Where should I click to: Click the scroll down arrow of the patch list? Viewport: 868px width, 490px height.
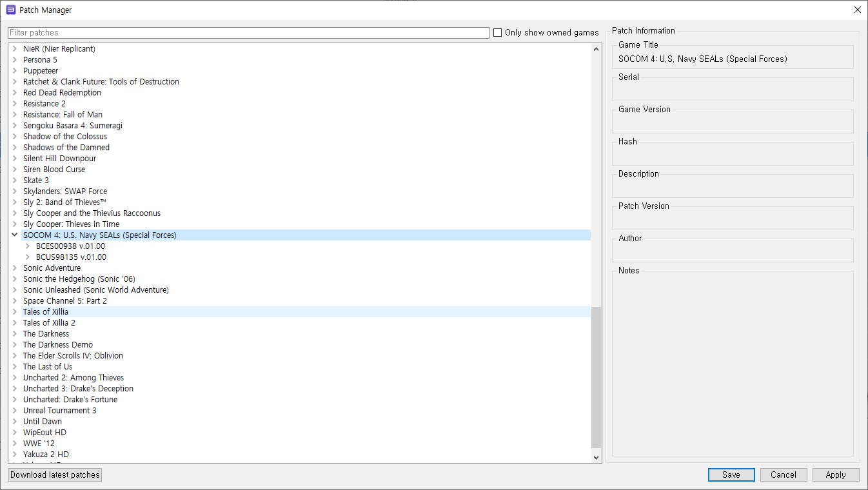pyautogui.click(x=596, y=457)
